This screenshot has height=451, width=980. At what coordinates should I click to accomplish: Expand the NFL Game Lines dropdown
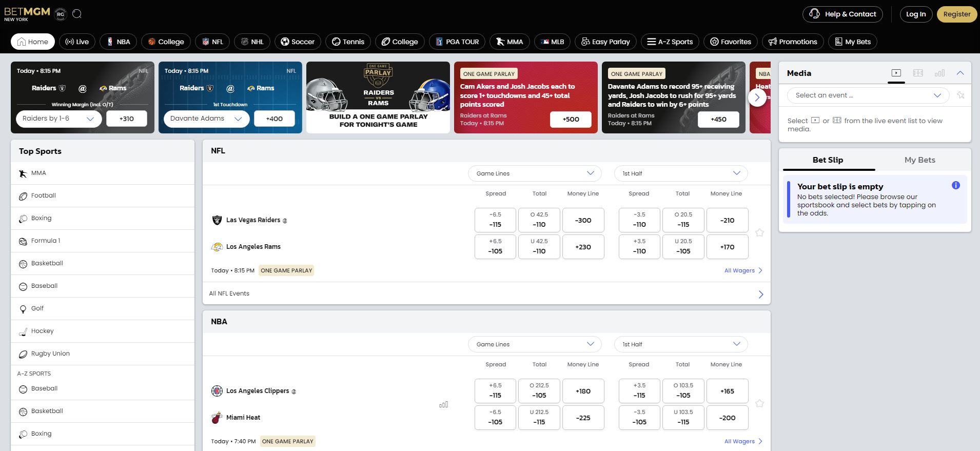535,173
